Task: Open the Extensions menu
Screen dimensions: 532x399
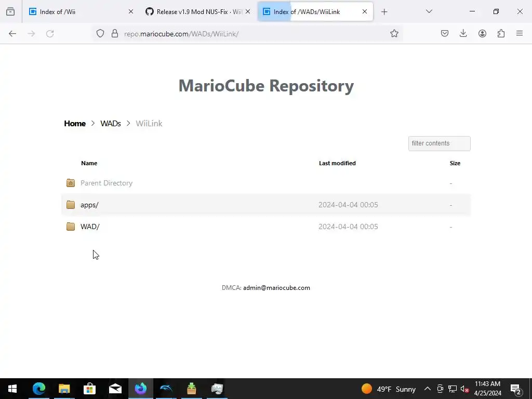Action: pyautogui.click(x=501, y=33)
